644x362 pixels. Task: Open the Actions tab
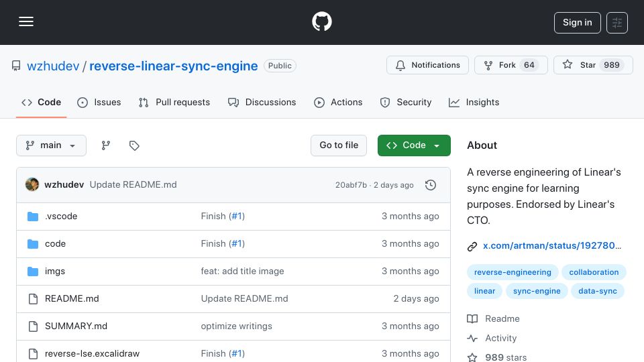(338, 102)
